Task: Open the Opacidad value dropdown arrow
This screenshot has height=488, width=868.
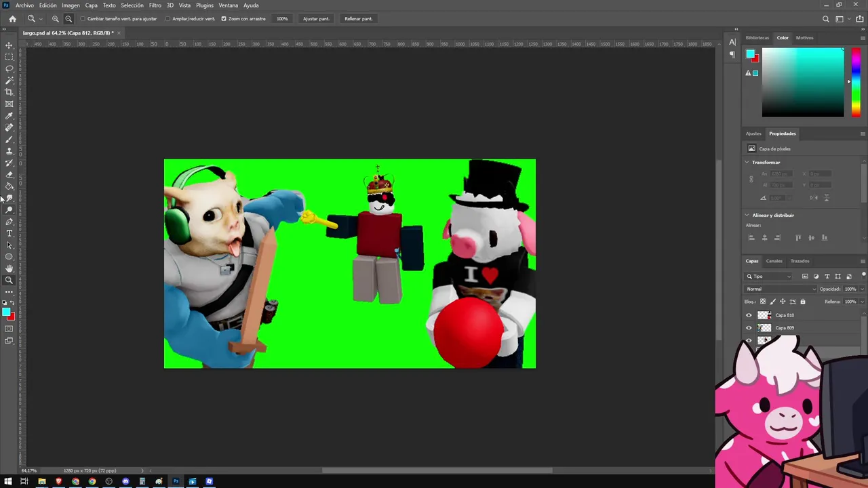Action: (x=861, y=289)
